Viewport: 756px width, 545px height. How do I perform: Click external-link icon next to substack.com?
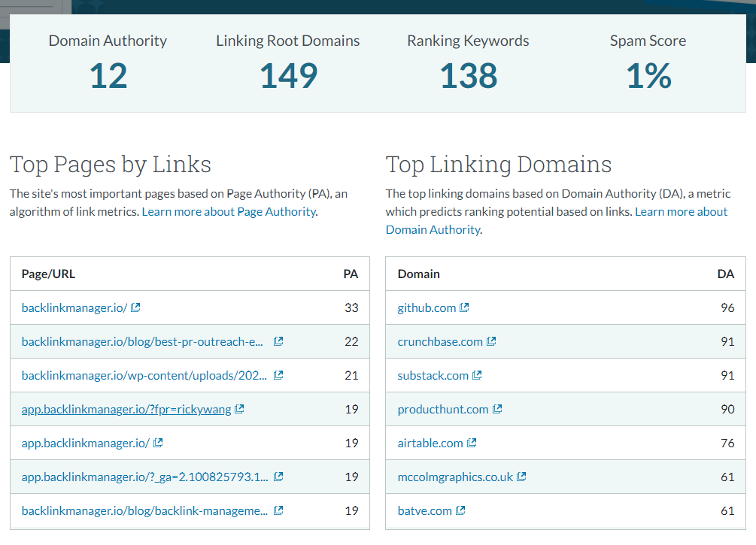(477, 375)
